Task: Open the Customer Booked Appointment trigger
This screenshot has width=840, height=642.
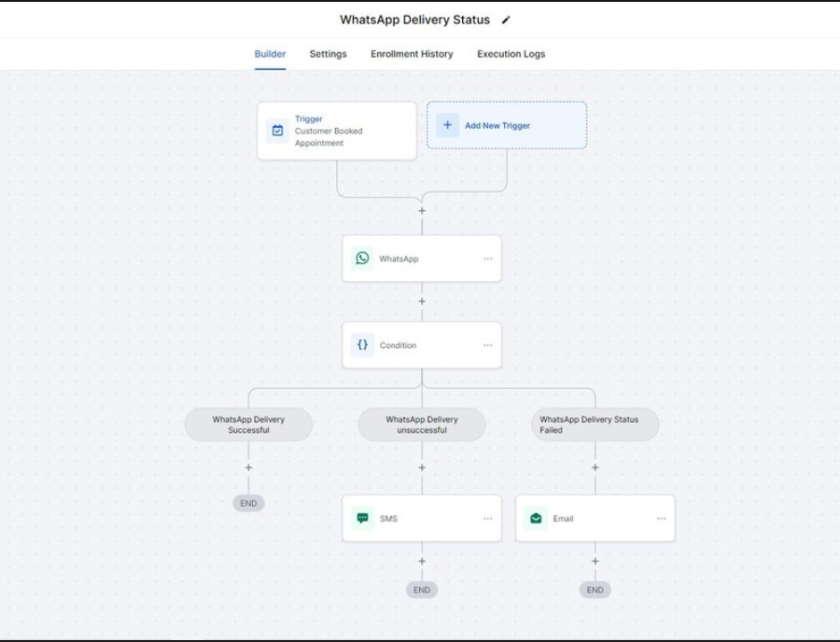Action: tap(337, 131)
